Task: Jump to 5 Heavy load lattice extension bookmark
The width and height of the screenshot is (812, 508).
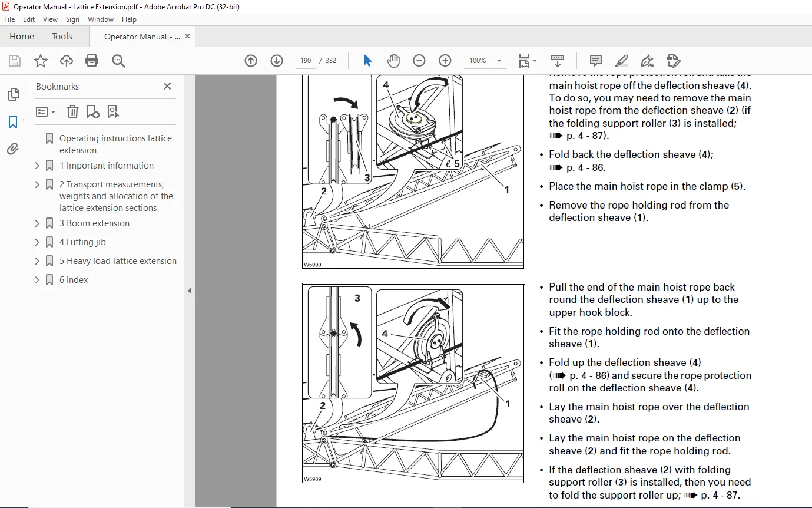Action: [118, 261]
